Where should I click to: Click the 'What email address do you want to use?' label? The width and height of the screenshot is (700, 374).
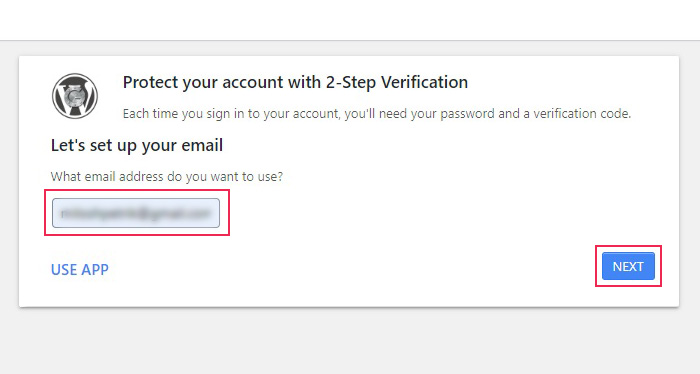pyautogui.click(x=167, y=177)
